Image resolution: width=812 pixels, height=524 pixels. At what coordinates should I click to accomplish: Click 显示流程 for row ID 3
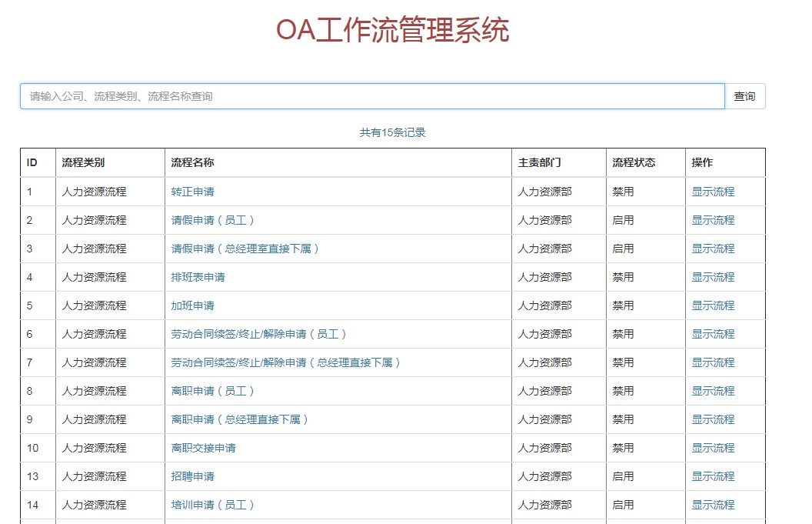[713, 249]
